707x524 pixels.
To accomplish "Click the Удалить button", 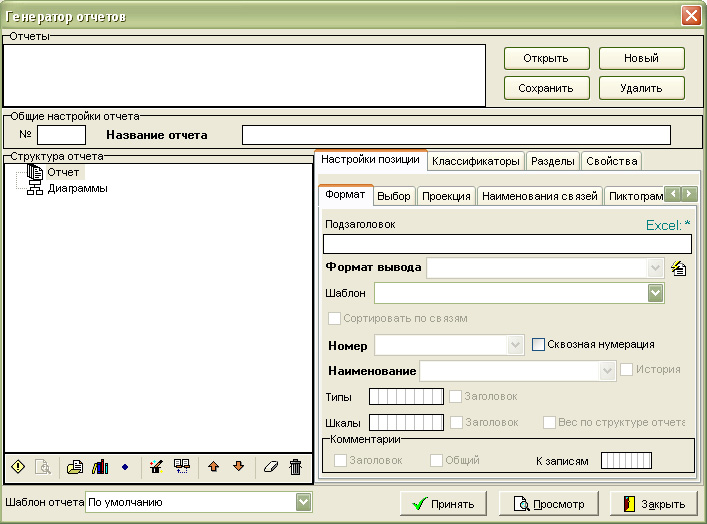I will coord(642,88).
